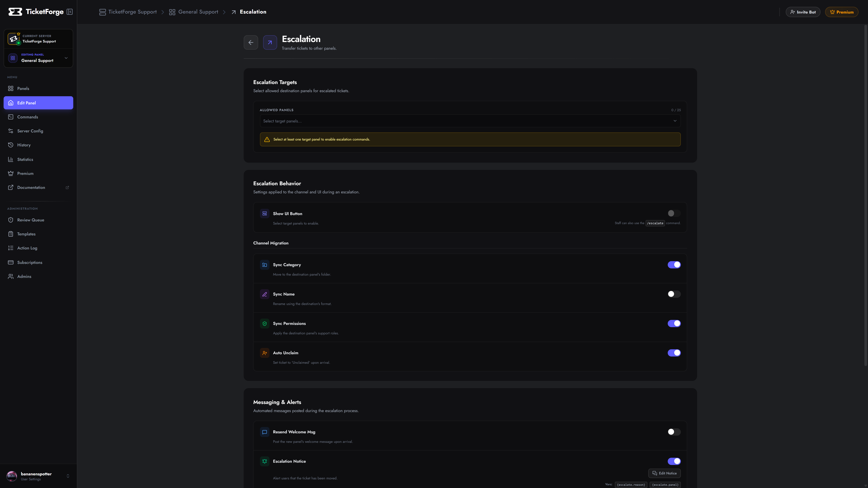Open the Action Log
868x488 pixels.
(x=38, y=248)
